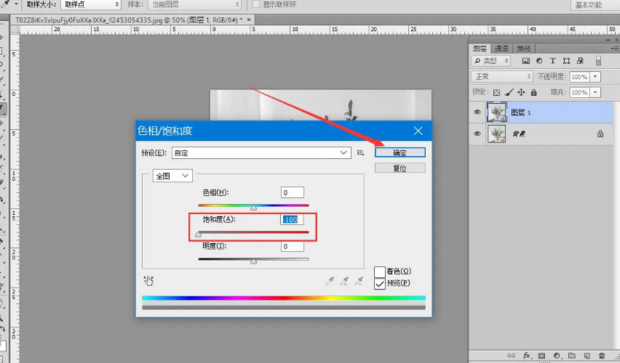Click the 填充 percentage field
Image resolution: width=620 pixels, height=363 pixels.
click(579, 93)
